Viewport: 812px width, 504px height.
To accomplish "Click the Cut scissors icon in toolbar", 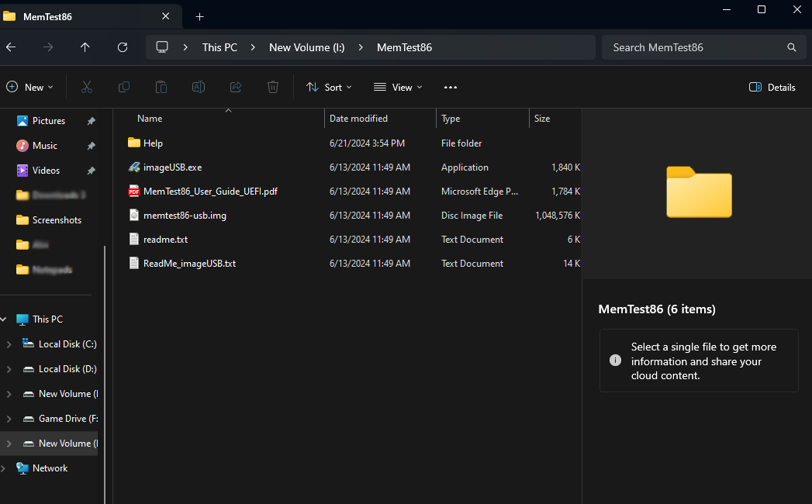I will (87, 87).
